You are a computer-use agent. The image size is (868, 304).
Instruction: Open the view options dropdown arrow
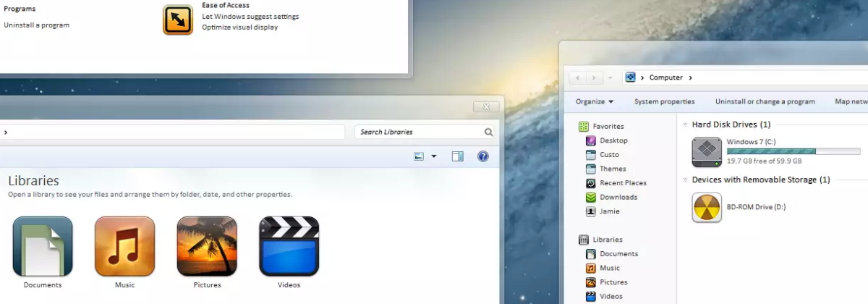pos(434,156)
